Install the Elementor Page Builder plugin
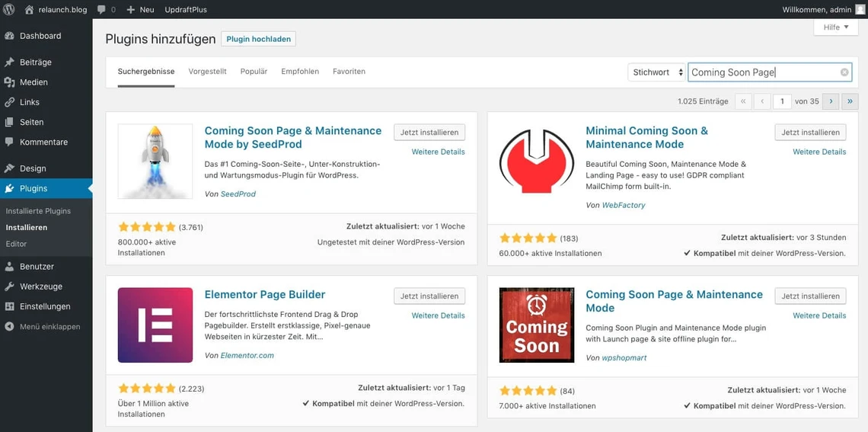Image resolution: width=868 pixels, height=432 pixels. click(429, 296)
